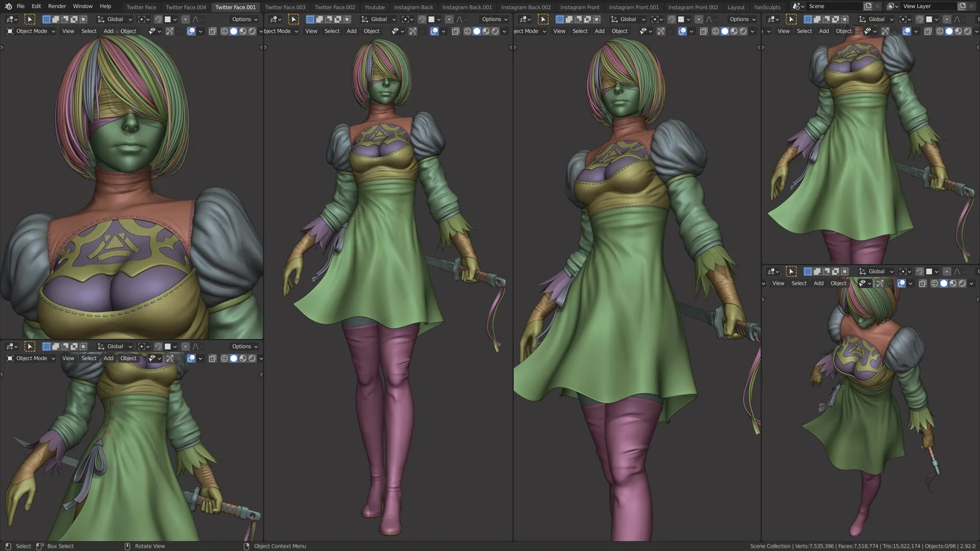Switch to the Layout workspace tab

(735, 7)
